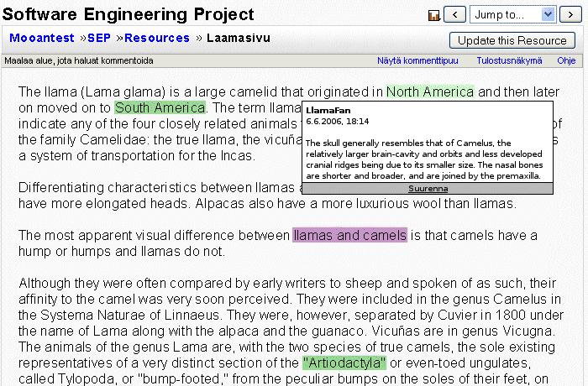This screenshot has height=386, width=588.
Task: Click the Laamasivu breadcrumb text
Action: click(x=239, y=38)
